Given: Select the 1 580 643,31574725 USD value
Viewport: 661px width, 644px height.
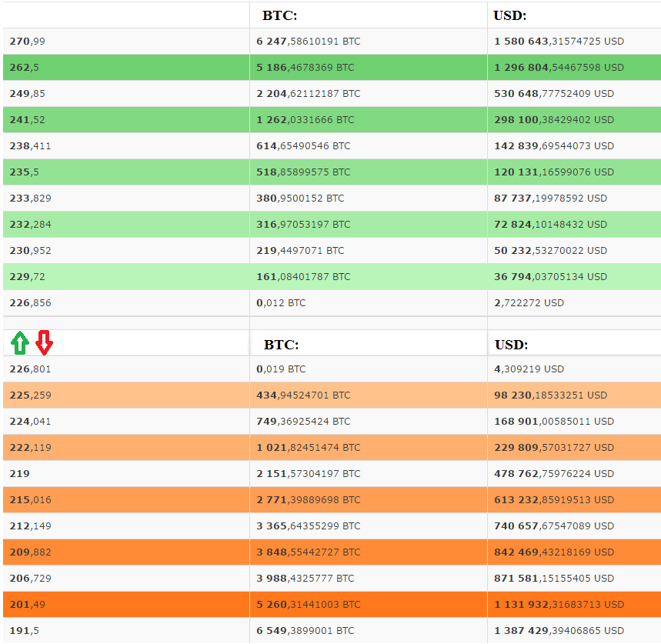Looking at the screenshot, I should (x=559, y=42).
